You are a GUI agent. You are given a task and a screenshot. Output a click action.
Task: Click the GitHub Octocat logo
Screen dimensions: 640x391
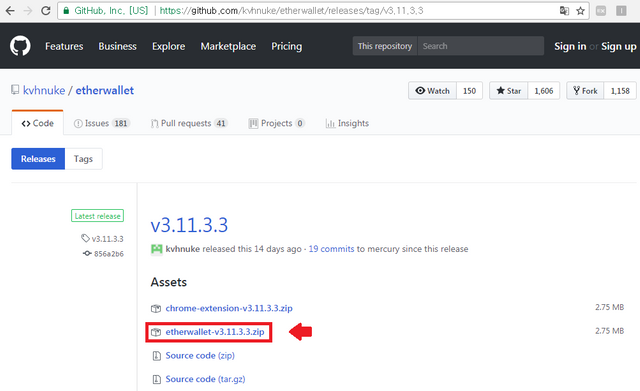click(x=20, y=46)
